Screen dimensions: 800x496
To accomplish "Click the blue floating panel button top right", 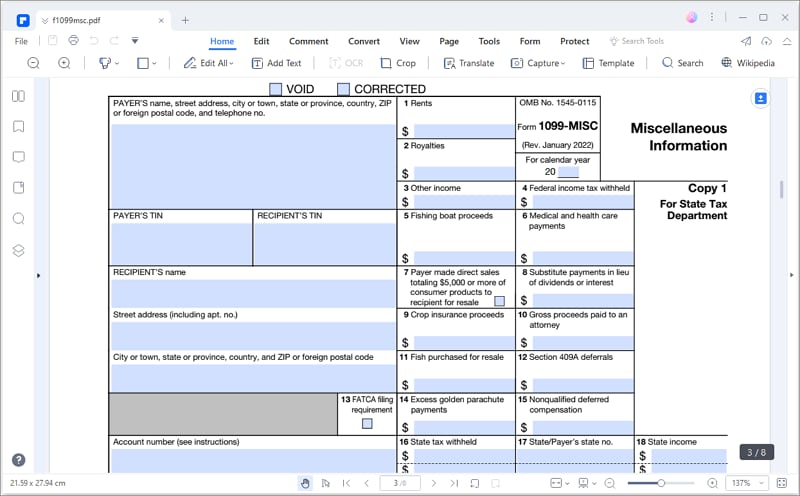I will (760, 98).
